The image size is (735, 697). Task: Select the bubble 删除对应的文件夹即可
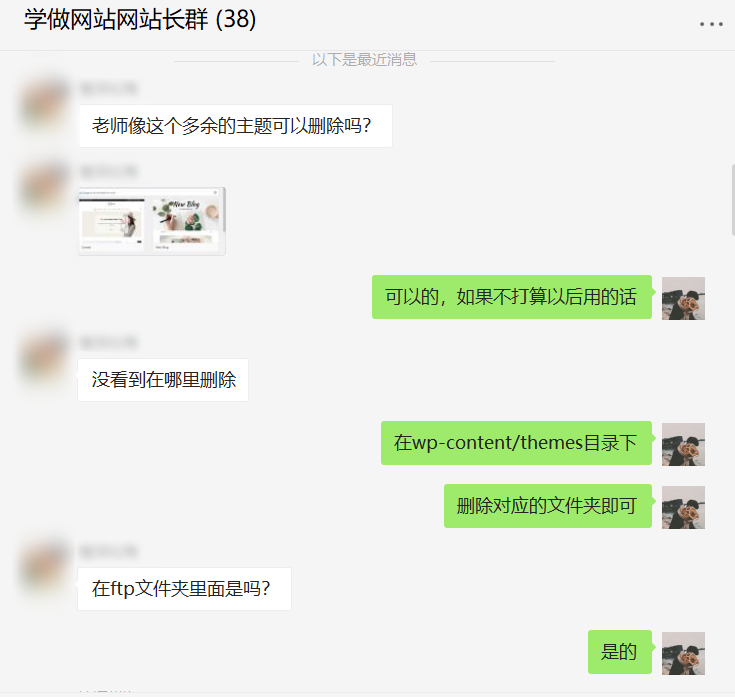tap(548, 506)
